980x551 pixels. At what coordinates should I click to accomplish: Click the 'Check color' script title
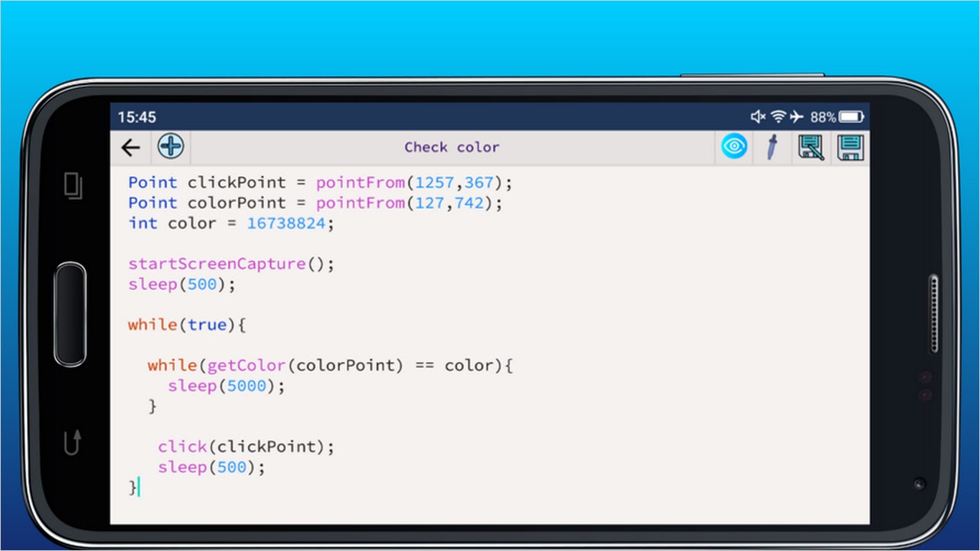pyautogui.click(x=452, y=148)
